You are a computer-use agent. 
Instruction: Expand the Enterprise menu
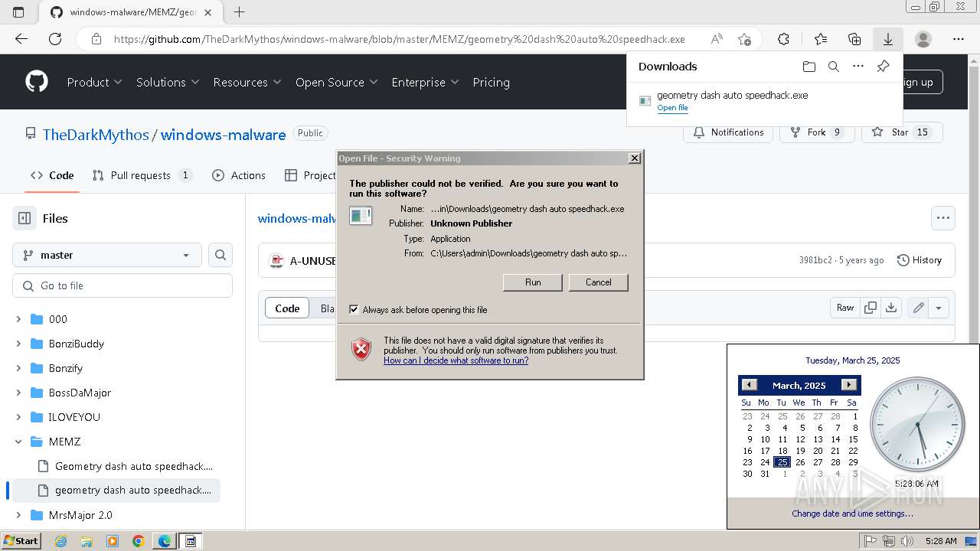pyautogui.click(x=425, y=82)
